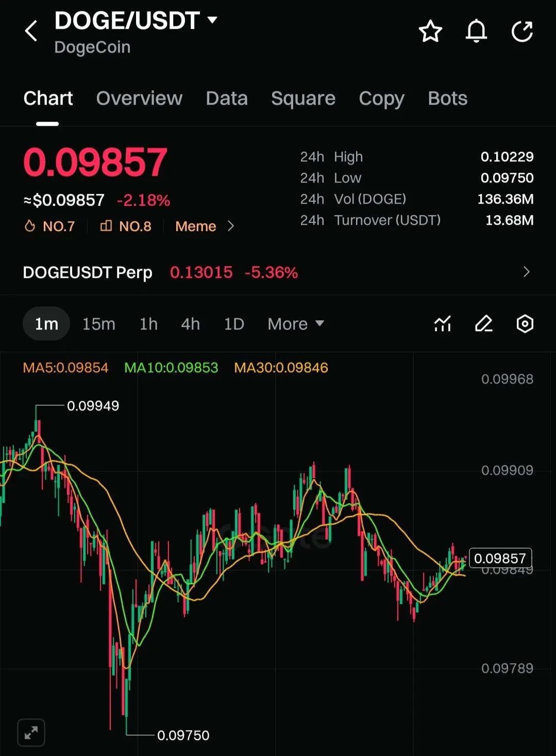Open the Square tab
This screenshot has height=756, width=556.
click(x=303, y=98)
